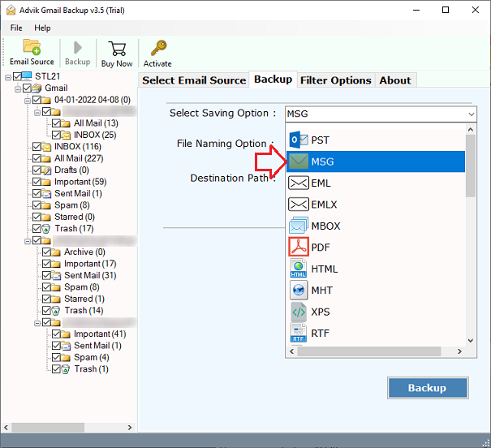Open the File menu
This screenshot has width=491, height=448.
click(16, 28)
